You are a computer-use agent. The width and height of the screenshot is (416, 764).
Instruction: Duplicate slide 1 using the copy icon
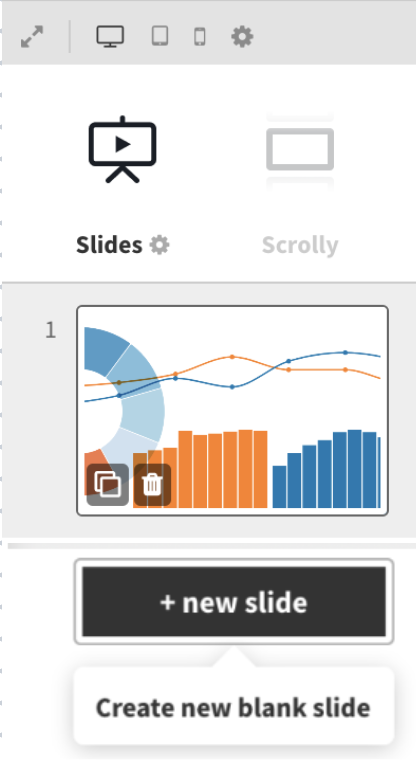(108, 485)
